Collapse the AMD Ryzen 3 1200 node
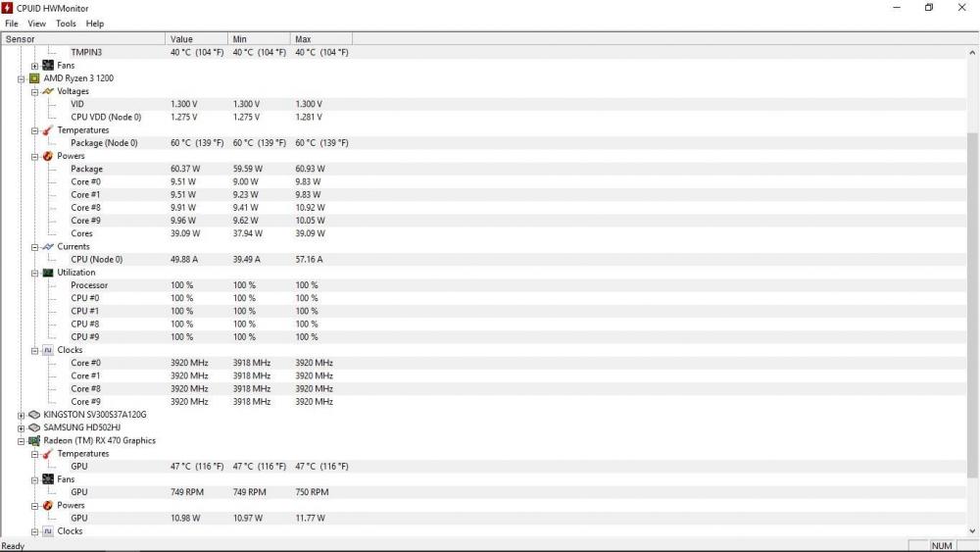 (21, 78)
